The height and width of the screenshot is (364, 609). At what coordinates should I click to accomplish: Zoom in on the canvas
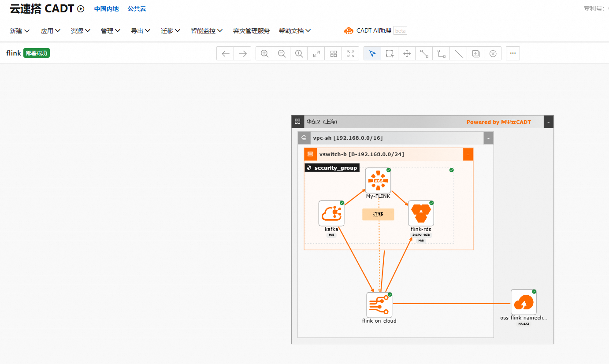264,53
